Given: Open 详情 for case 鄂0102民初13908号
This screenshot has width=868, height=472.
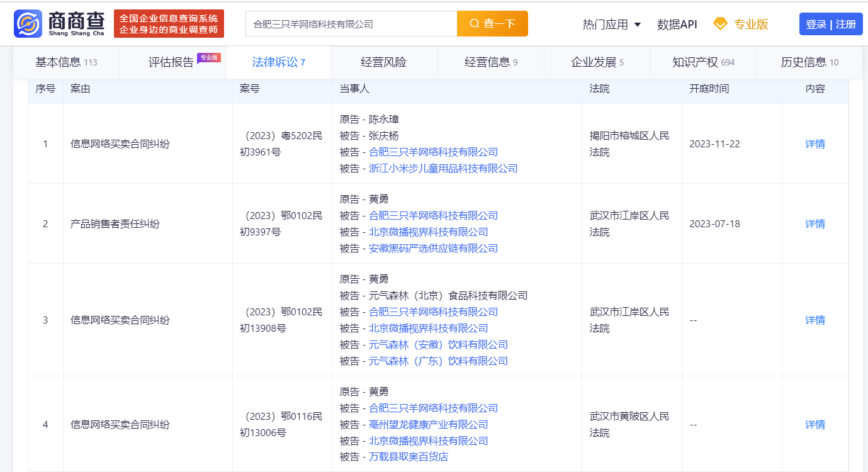Looking at the screenshot, I should tap(815, 320).
